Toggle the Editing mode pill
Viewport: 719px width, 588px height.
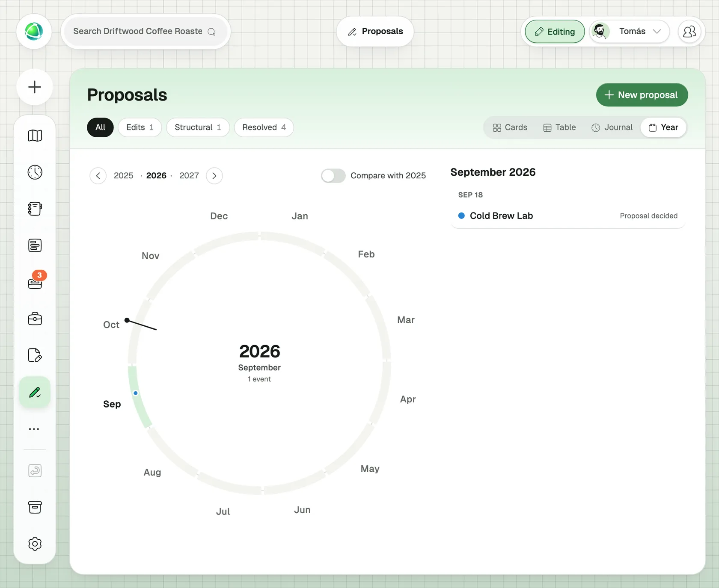click(555, 32)
